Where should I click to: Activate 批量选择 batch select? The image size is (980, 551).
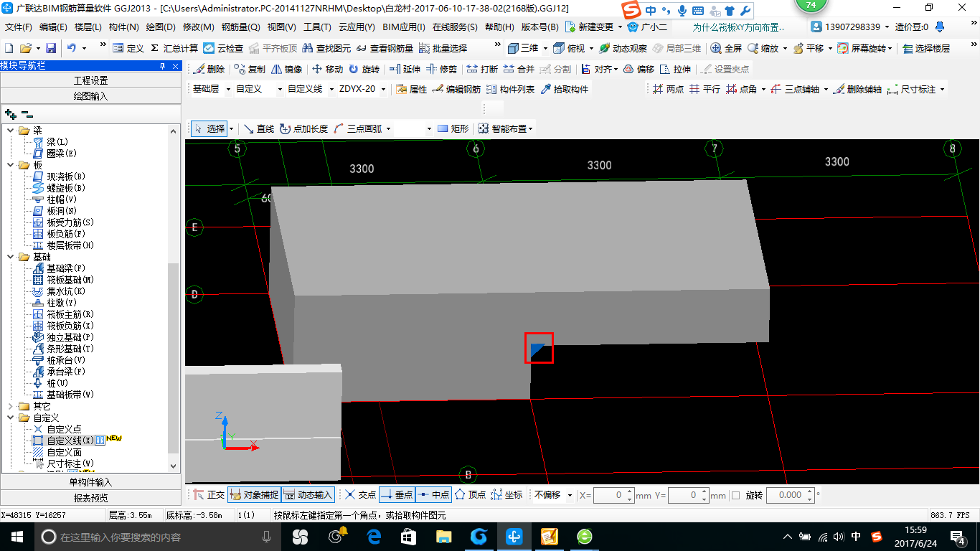click(x=443, y=48)
